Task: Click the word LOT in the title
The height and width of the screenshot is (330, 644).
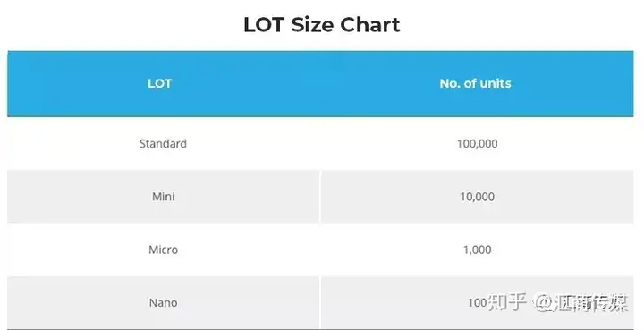Action: (x=264, y=25)
